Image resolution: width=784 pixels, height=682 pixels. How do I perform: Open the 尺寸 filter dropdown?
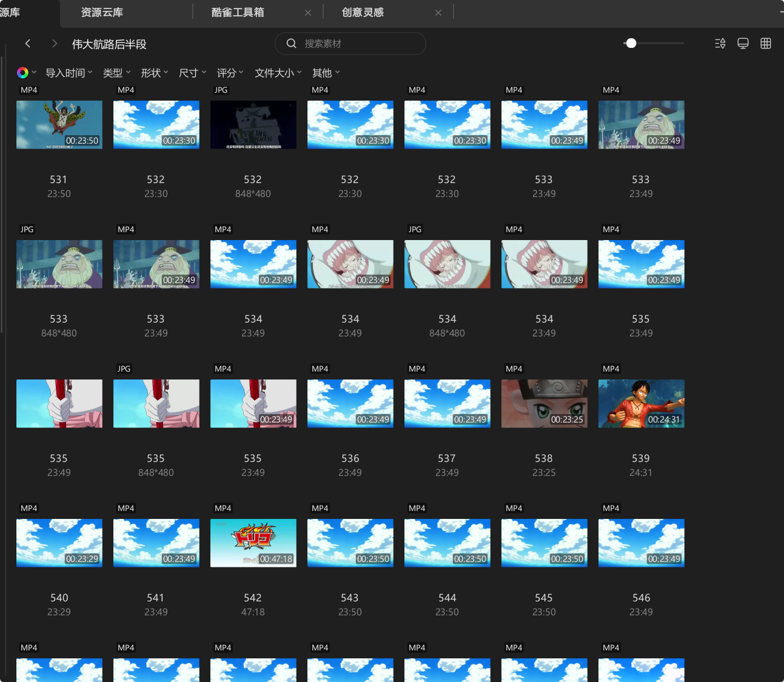(193, 73)
